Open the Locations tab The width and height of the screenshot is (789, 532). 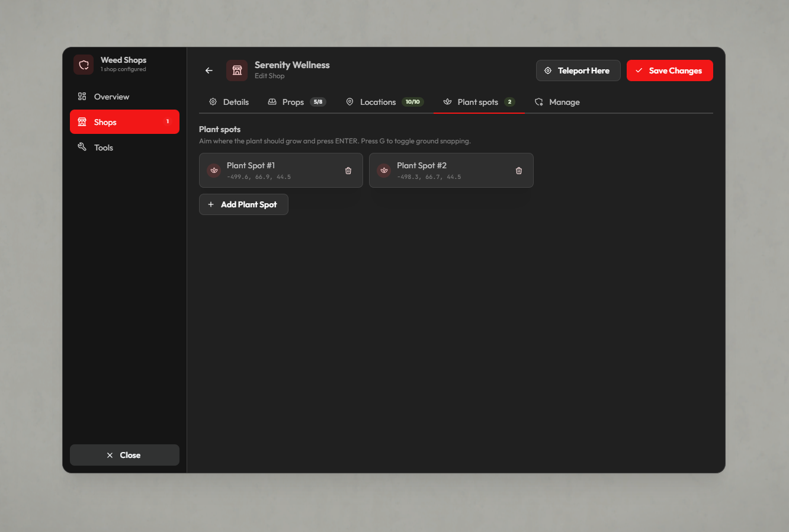384,102
